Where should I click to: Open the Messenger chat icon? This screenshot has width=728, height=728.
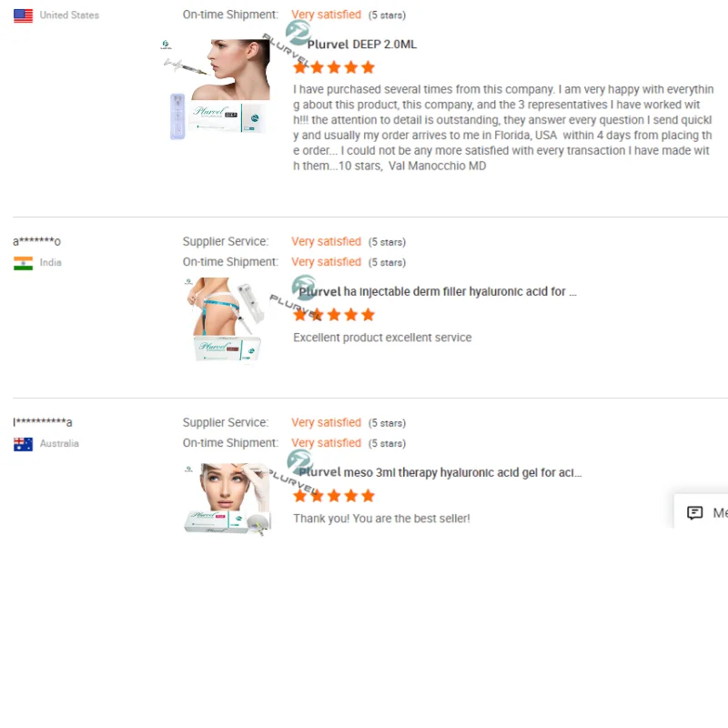pos(694,512)
